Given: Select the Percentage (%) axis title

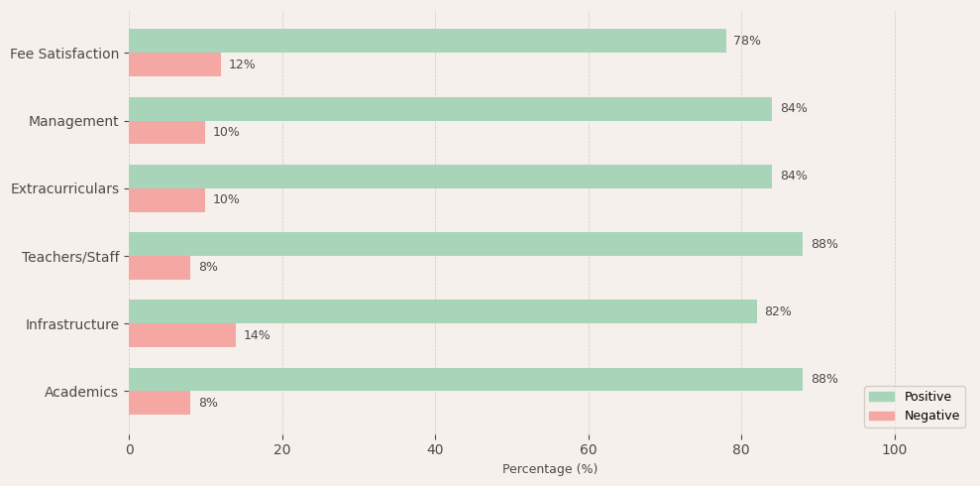Looking at the screenshot, I should tap(550, 469).
